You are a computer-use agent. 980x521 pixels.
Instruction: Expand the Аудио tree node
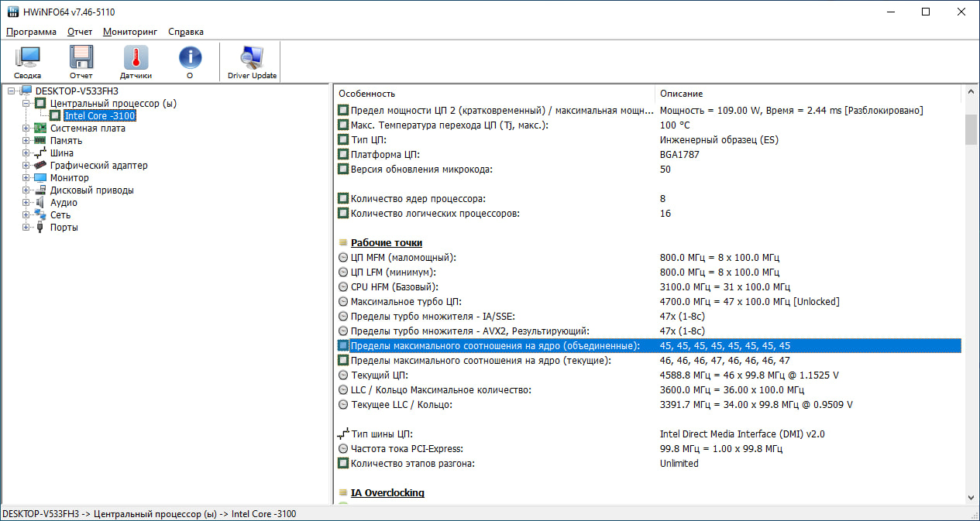[x=26, y=203]
